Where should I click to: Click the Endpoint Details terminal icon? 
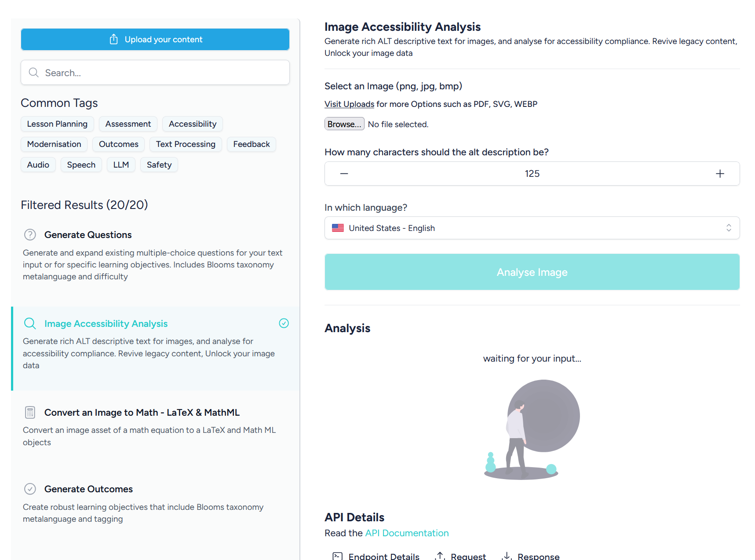337,556
